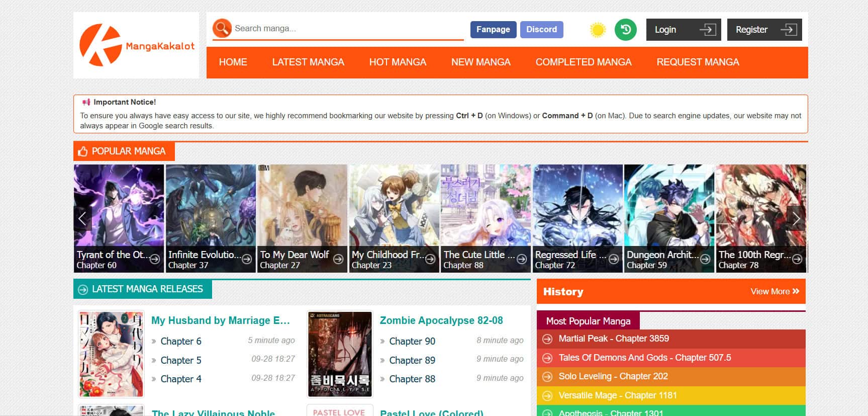Open Zombie Apocalypse 82-08 cover thumbnail
This screenshot has height=416, width=868.
point(340,354)
